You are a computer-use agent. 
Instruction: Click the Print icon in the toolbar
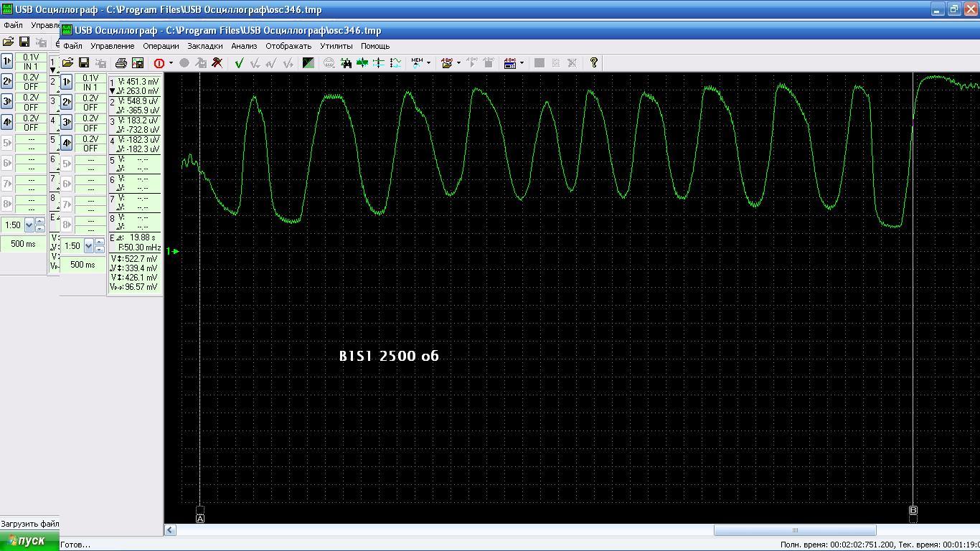(121, 63)
